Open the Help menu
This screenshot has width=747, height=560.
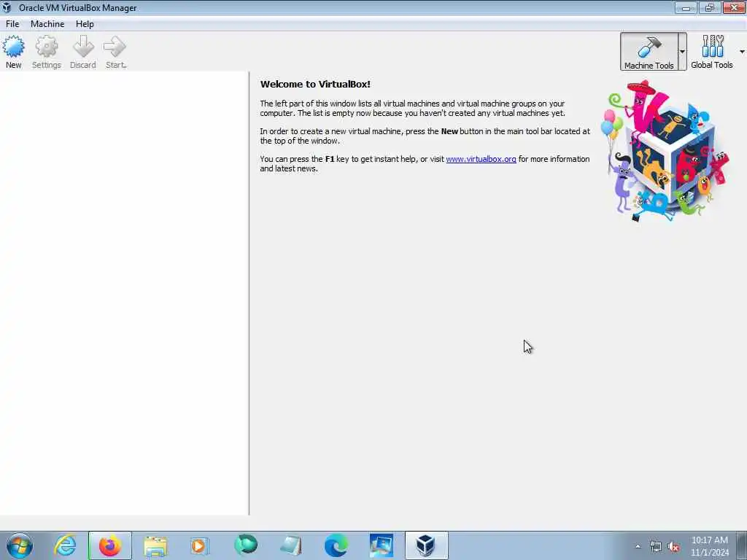point(85,24)
